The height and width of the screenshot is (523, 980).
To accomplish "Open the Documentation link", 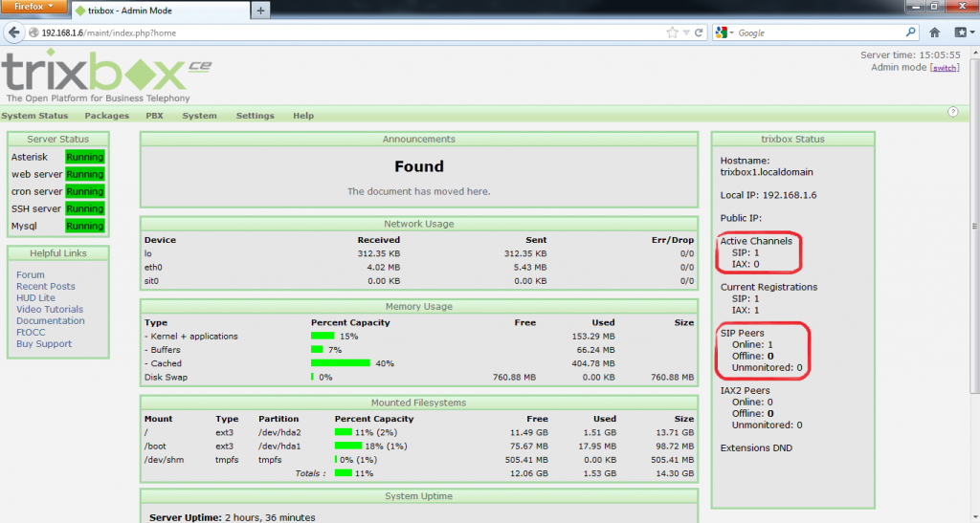I will (x=50, y=321).
